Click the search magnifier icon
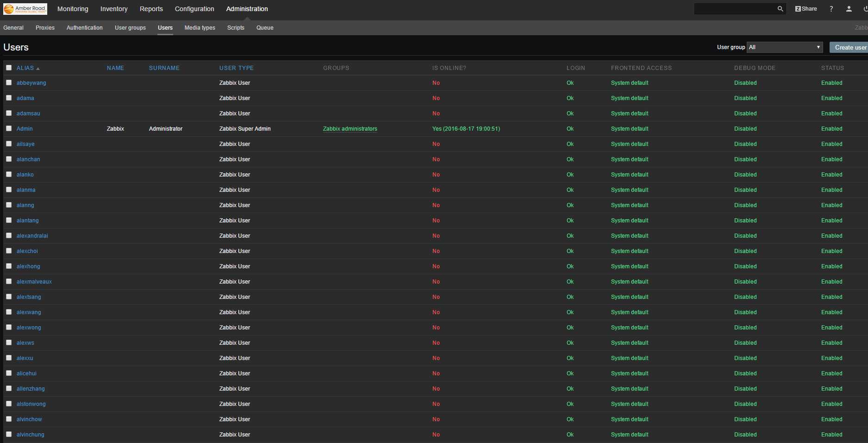The image size is (868, 443). coord(780,9)
